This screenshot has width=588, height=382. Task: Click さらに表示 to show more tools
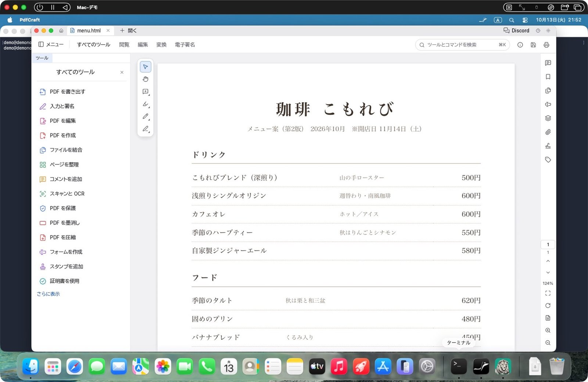(x=48, y=294)
